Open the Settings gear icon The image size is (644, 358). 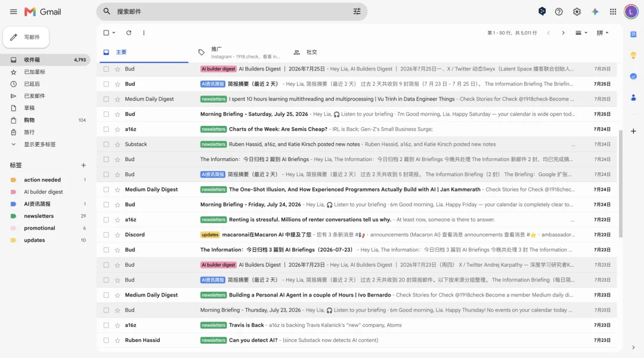577,11
